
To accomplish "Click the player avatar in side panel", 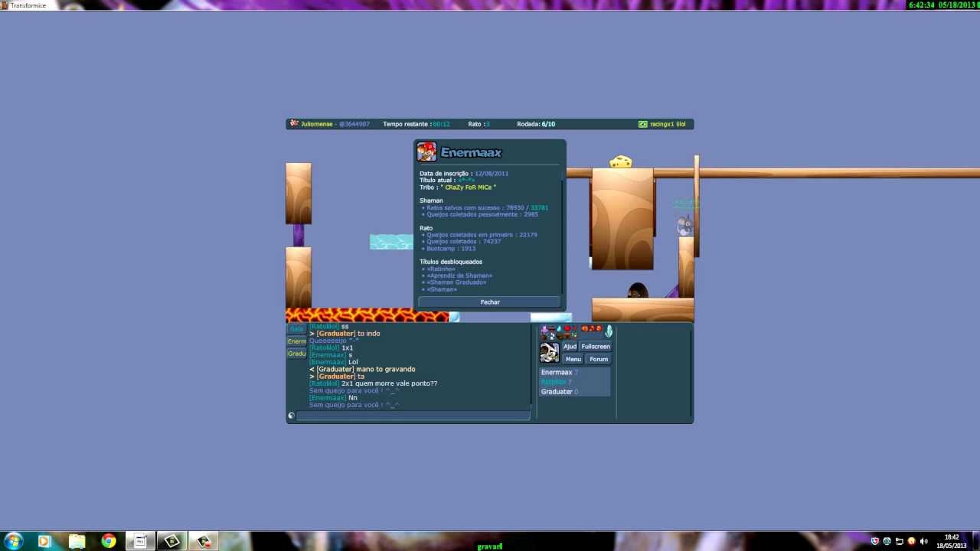I will pyautogui.click(x=550, y=353).
